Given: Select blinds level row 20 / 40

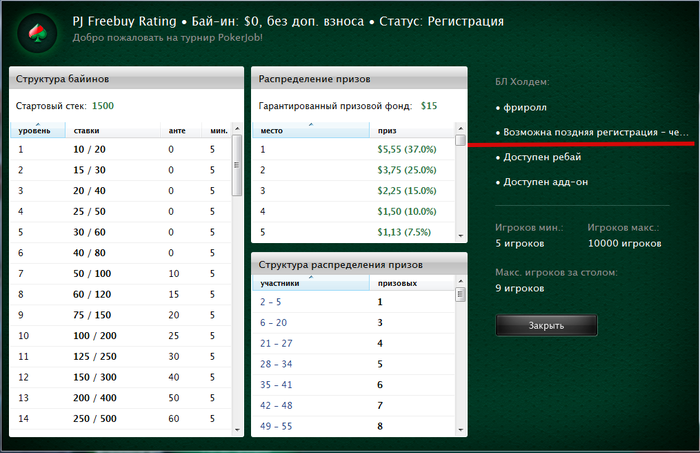Looking at the screenshot, I should (x=121, y=191).
